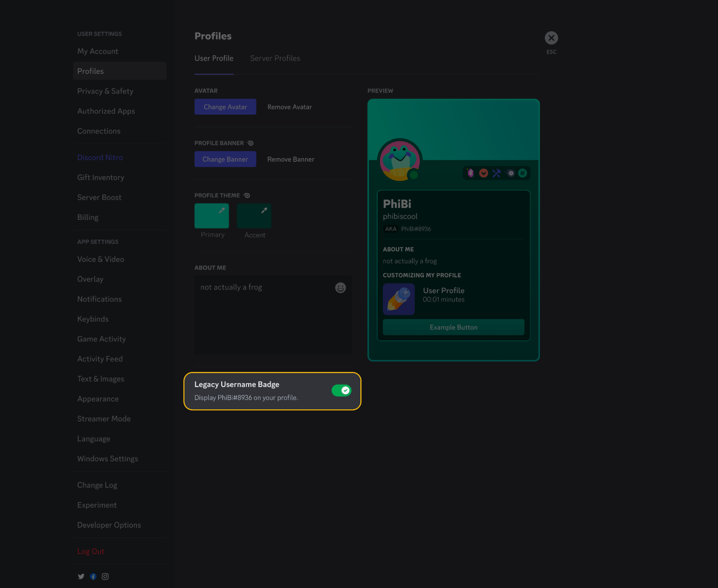
Task: Click the pink/magenta badge icon on profile preview
Action: 471,172
